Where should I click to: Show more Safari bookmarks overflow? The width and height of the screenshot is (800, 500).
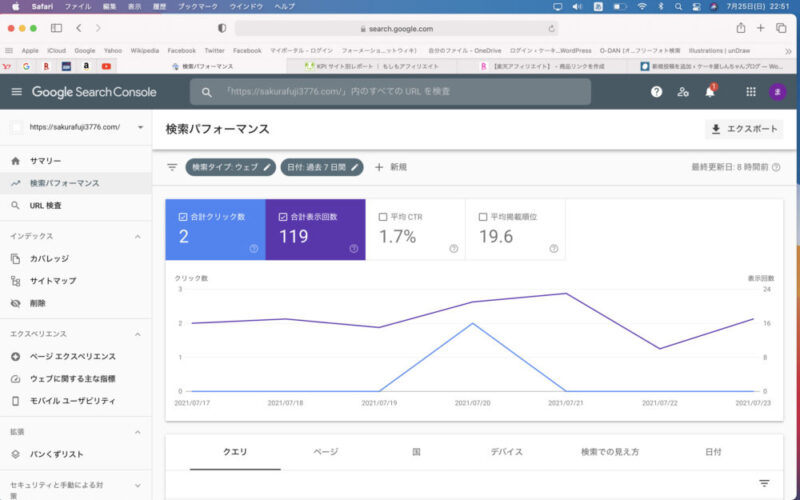click(x=788, y=51)
